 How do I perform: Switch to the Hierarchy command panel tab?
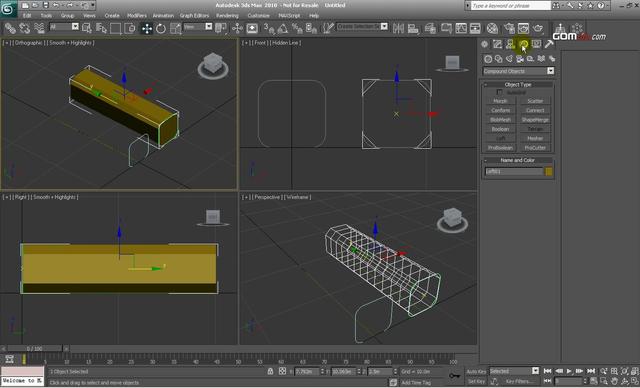(x=510, y=44)
